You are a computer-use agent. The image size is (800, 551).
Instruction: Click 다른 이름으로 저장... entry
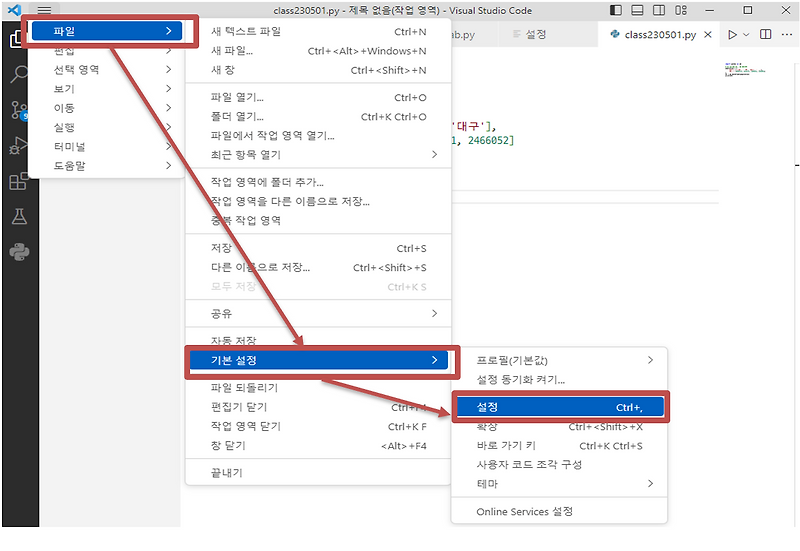pos(318,268)
